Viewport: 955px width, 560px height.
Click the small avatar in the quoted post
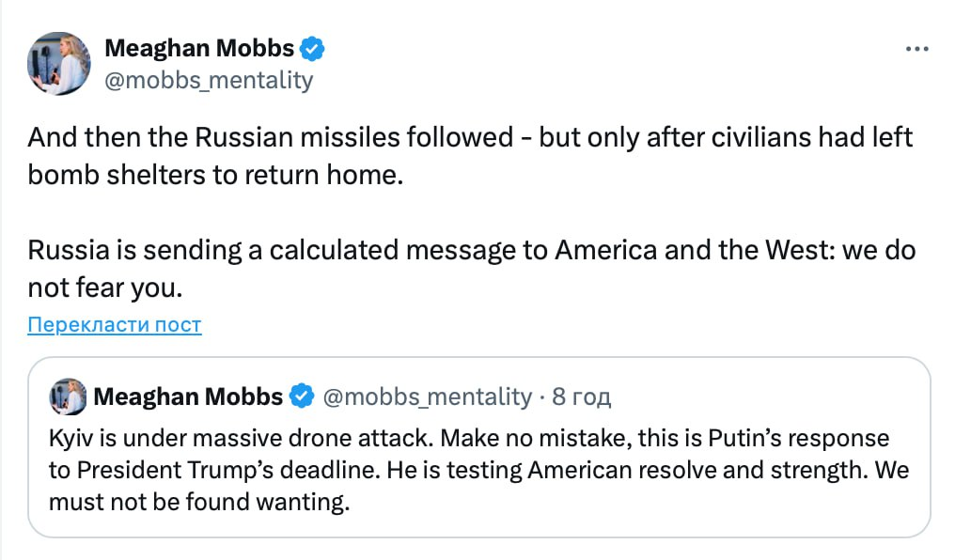click(x=69, y=397)
